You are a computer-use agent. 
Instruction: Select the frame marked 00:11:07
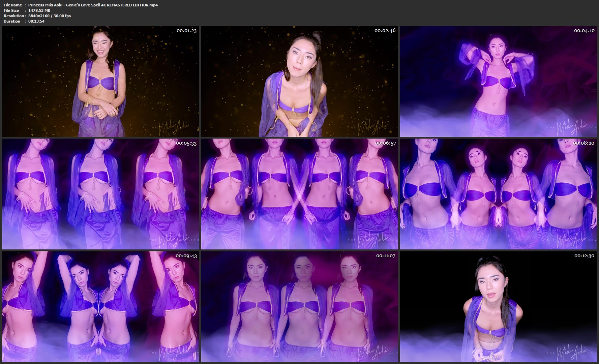point(299,306)
